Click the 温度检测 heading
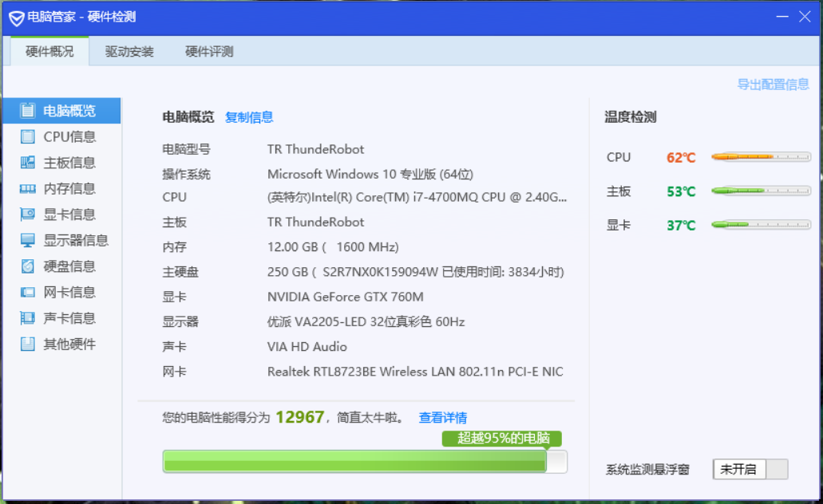 (631, 117)
